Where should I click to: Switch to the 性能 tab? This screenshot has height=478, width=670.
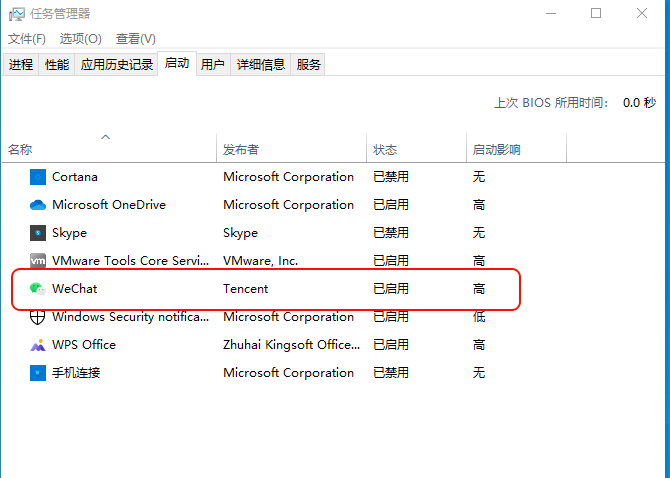(x=57, y=65)
